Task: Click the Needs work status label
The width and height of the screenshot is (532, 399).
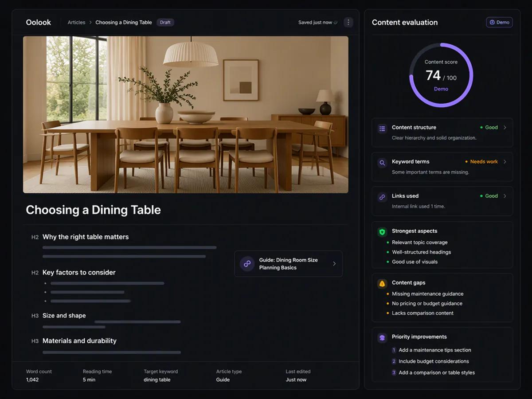Action: pos(481,162)
